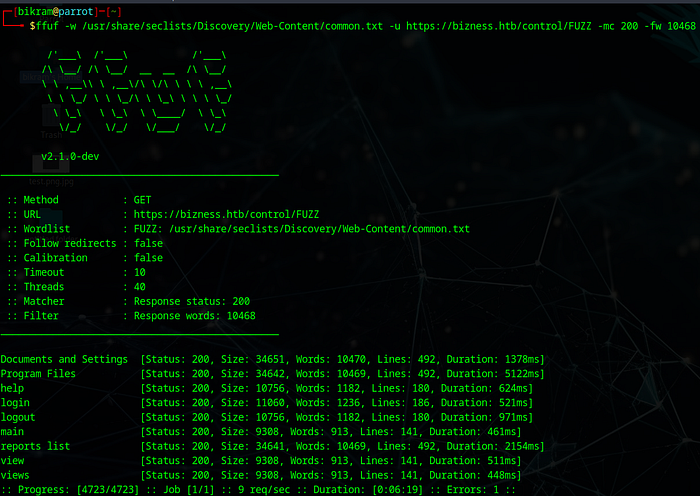Image resolution: width=700 pixels, height=496 pixels.
Task: Click the -fw 10468 option in the command line
Action: pyautogui.click(x=670, y=26)
